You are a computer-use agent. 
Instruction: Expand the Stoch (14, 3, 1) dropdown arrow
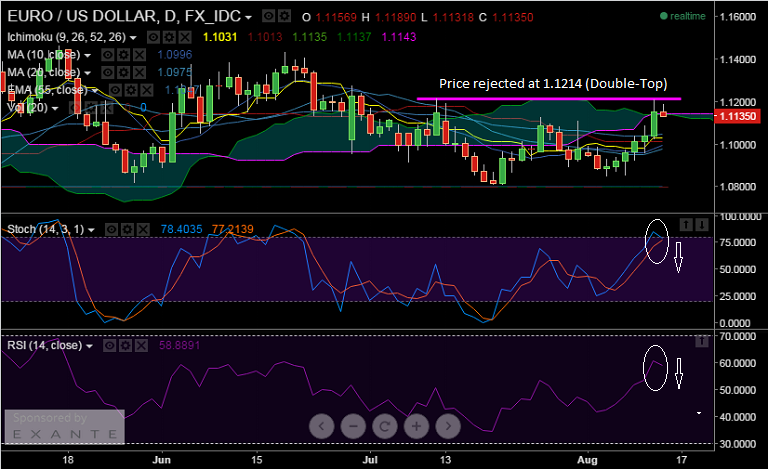tap(91, 230)
